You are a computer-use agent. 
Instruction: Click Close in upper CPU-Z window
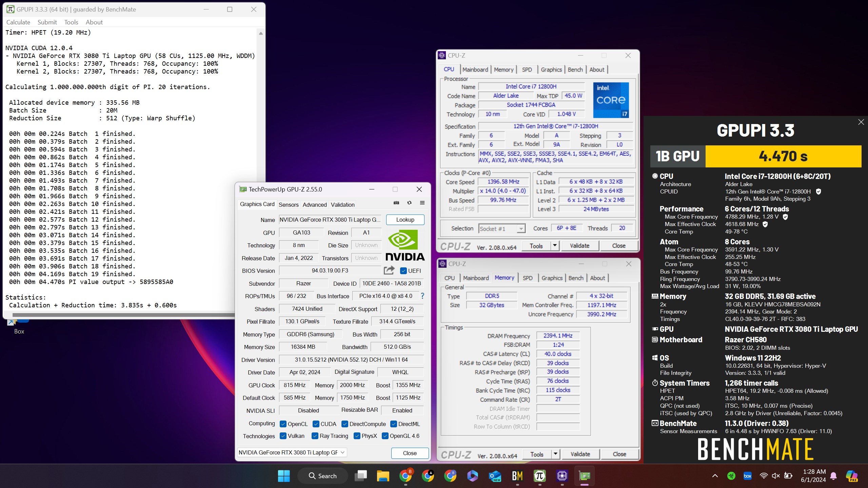[619, 245]
